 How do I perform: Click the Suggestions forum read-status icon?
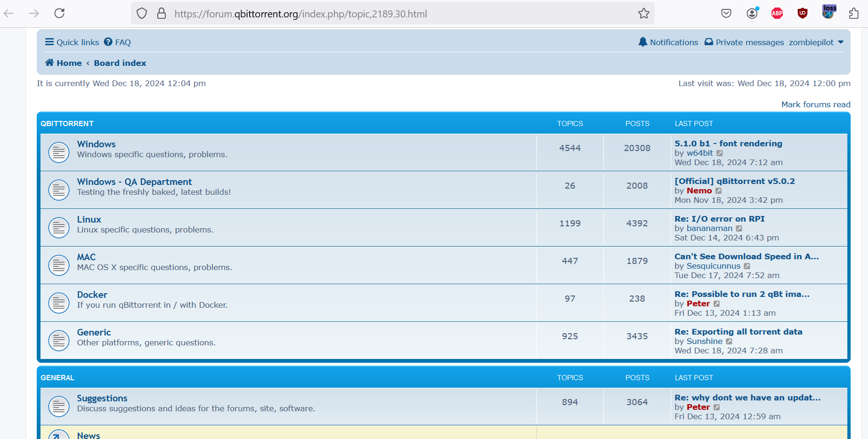coord(59,407)
